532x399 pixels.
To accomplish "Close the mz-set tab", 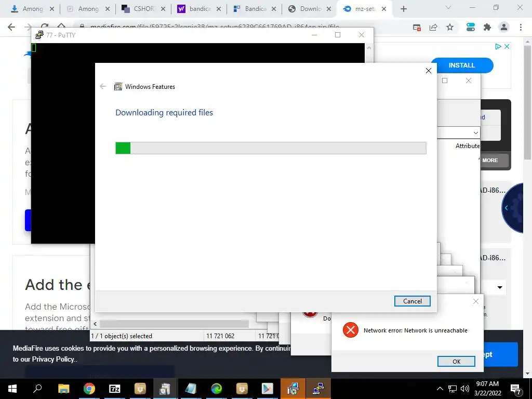I will (x=384, y=9).
